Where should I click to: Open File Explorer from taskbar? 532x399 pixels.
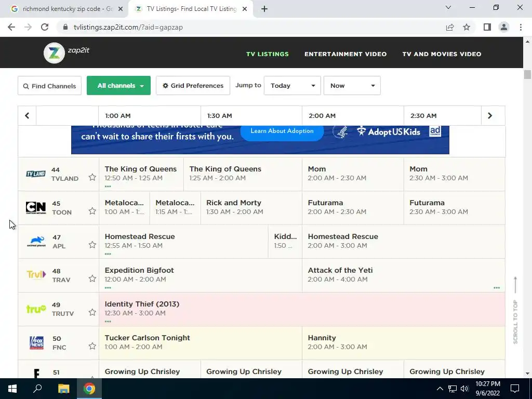click(x=63, y=389)
